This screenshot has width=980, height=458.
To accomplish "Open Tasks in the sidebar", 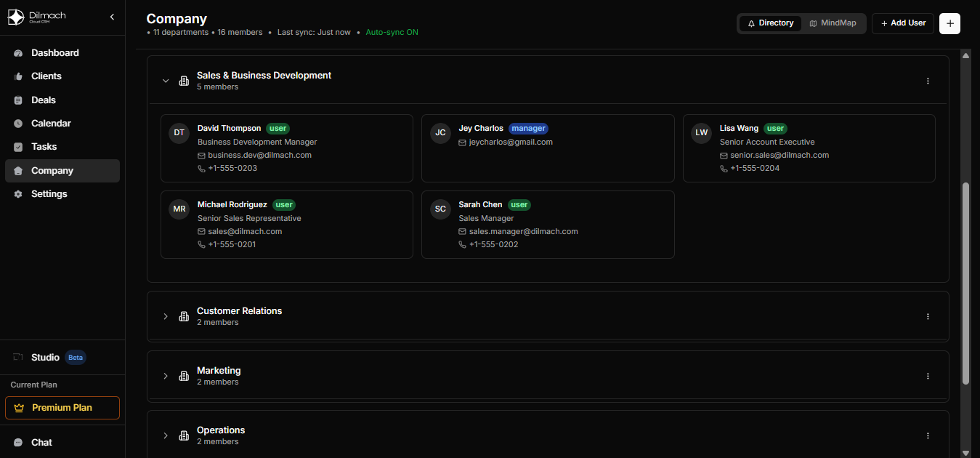I will tap(62, 147).
